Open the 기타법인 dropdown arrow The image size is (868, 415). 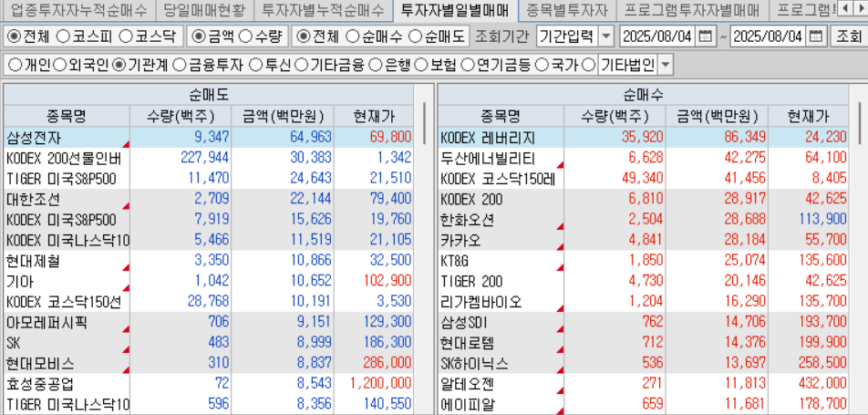pos(665,66)
